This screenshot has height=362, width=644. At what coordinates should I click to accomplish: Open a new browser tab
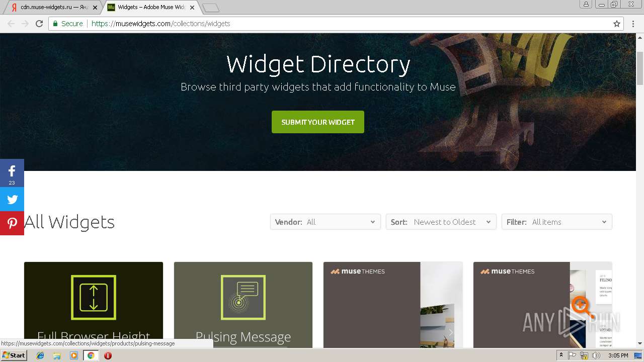click(211, 8)
